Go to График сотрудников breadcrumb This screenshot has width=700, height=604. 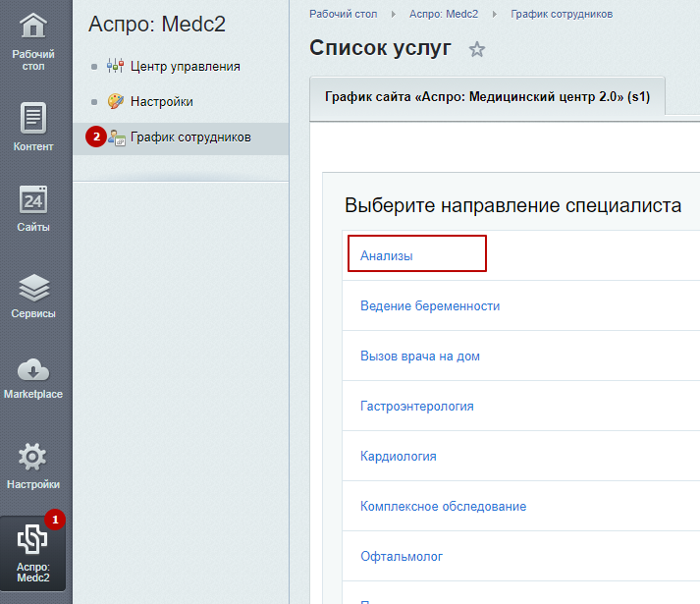pos(562,15)
